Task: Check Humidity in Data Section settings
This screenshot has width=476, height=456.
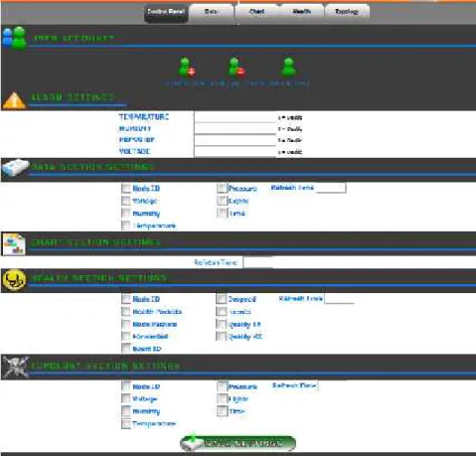Action: click(x=126, y=213)
